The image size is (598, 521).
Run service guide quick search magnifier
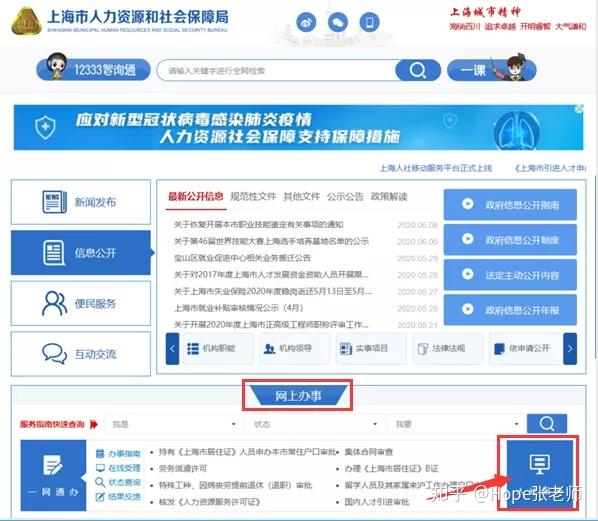[x=547, y=423]
